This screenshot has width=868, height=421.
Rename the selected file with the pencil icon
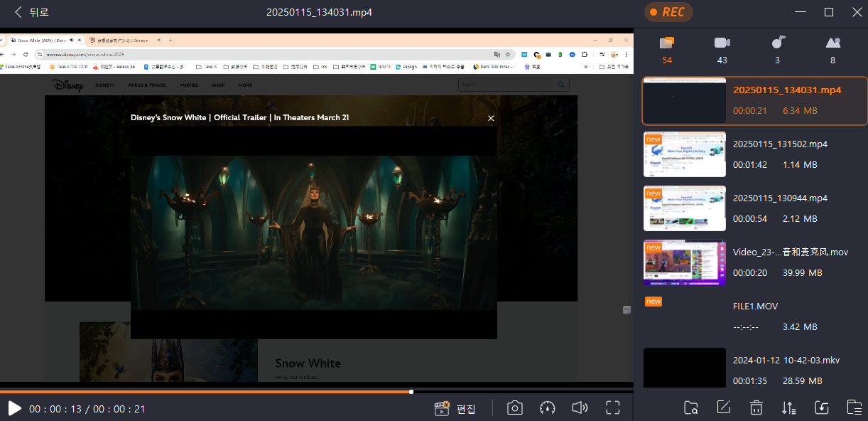pos(723,407)
